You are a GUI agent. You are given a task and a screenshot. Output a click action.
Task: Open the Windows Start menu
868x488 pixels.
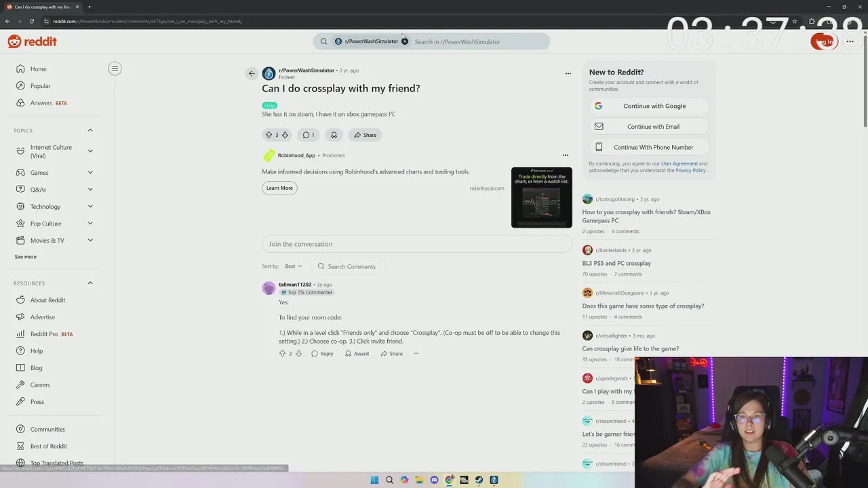pos(374,480)
